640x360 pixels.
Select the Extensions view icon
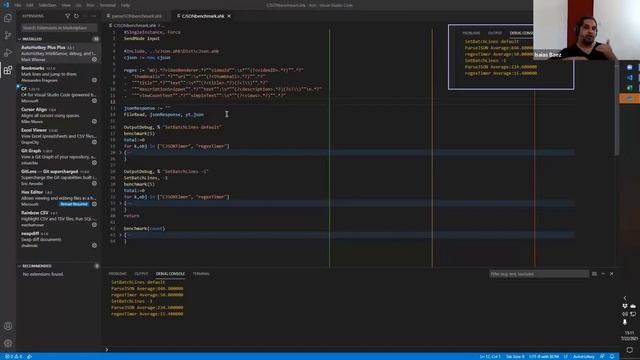coord(8,70)
